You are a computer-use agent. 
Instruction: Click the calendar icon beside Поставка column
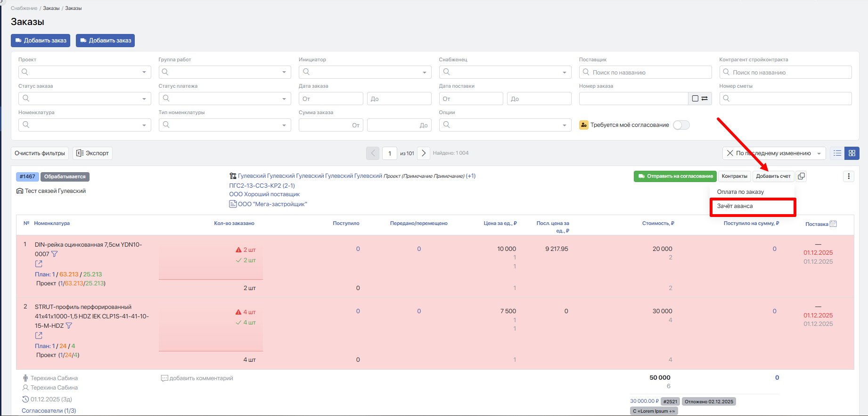[x=833, y=224]
